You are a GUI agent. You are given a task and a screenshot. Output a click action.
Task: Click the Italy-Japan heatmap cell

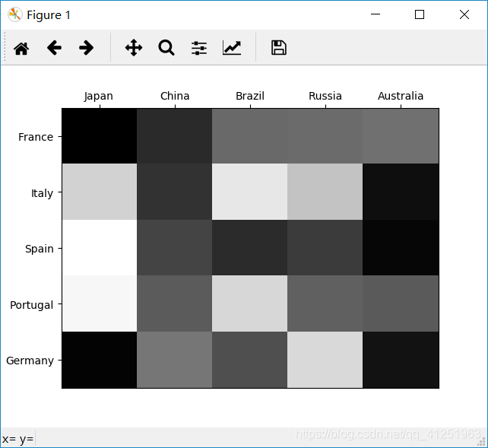[x=100, y=192]
